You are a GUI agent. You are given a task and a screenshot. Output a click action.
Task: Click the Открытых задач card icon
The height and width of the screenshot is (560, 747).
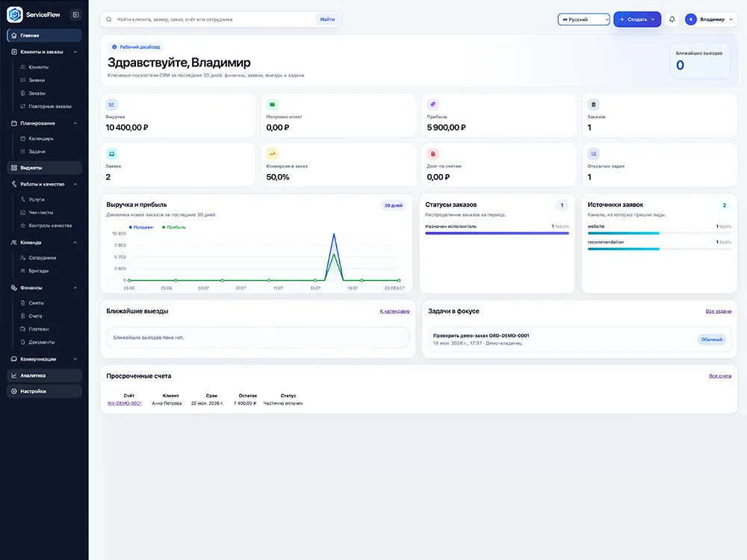pyautogui.click(x=593, y=154)
